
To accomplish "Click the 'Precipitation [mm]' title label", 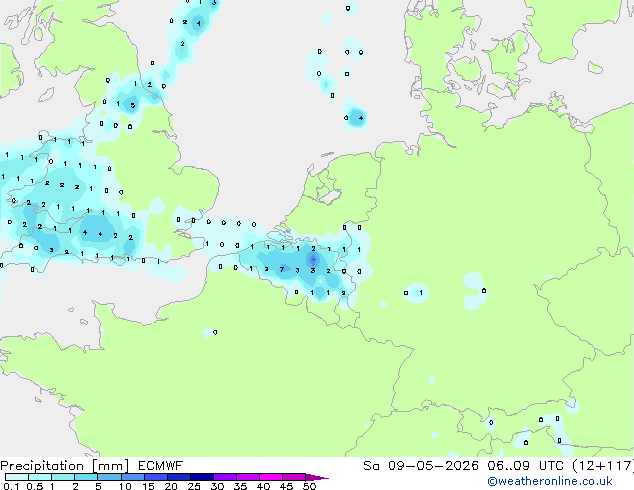I will pos(65,466).
